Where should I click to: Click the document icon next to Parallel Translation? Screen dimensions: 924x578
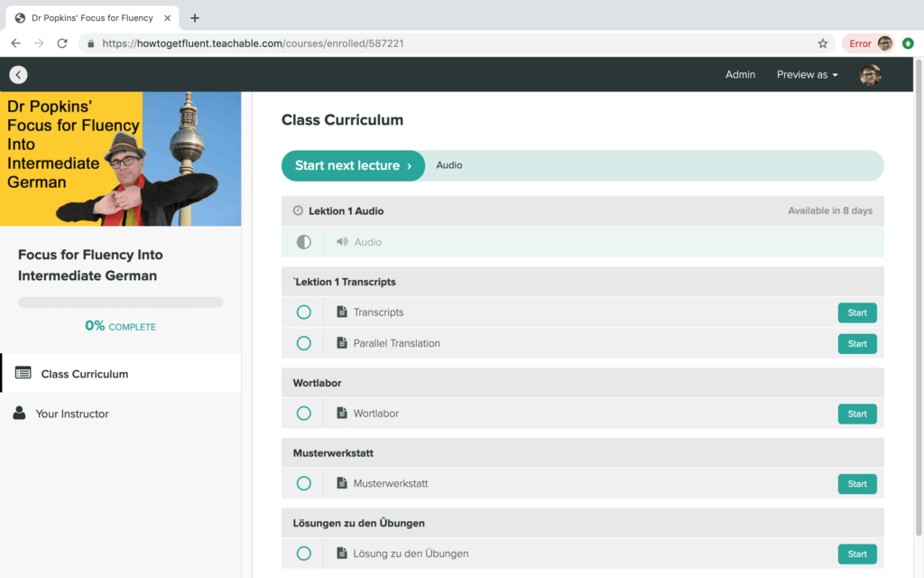[x=342, y=343]
